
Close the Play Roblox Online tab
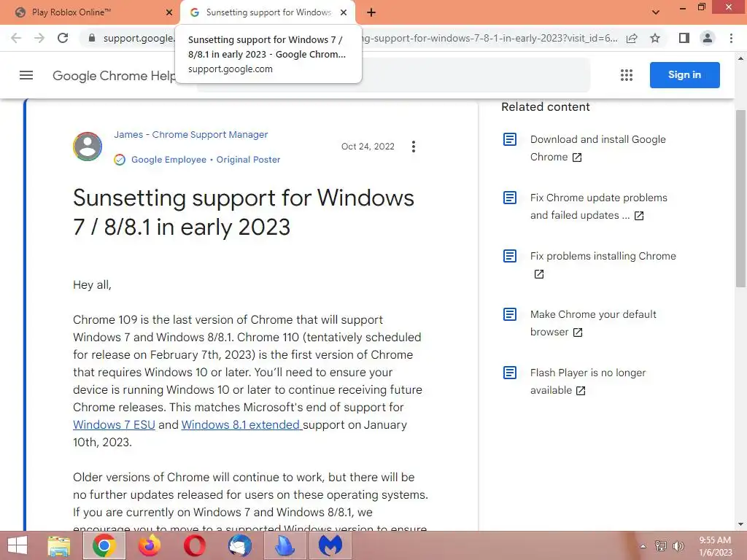(x=169, y=12)
